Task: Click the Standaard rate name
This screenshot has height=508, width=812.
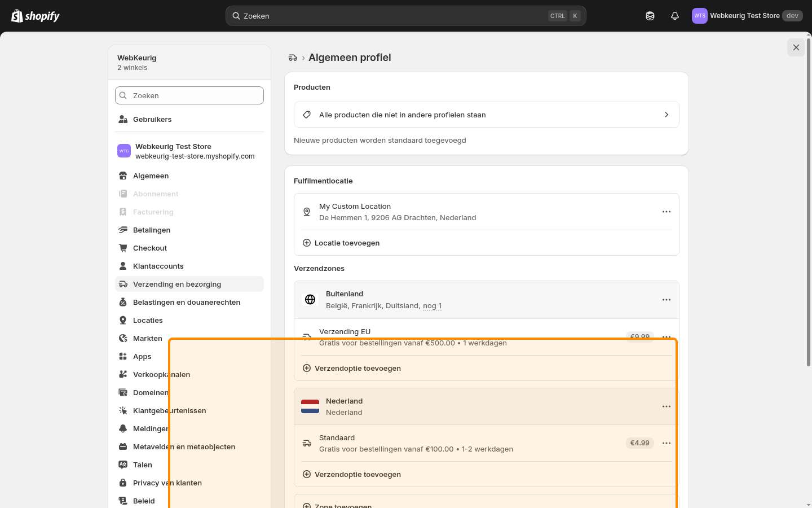Action: click(337, 438)
